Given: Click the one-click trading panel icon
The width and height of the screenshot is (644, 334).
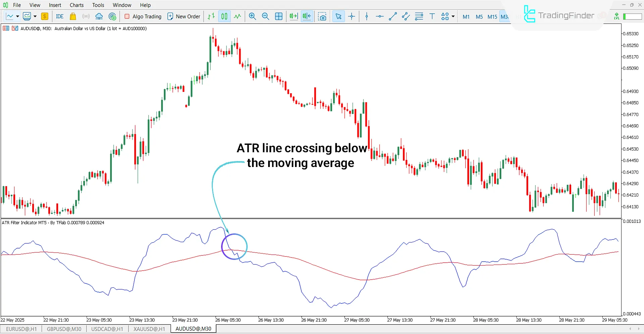Looking at the screenshot, I should tap(6, 29).
